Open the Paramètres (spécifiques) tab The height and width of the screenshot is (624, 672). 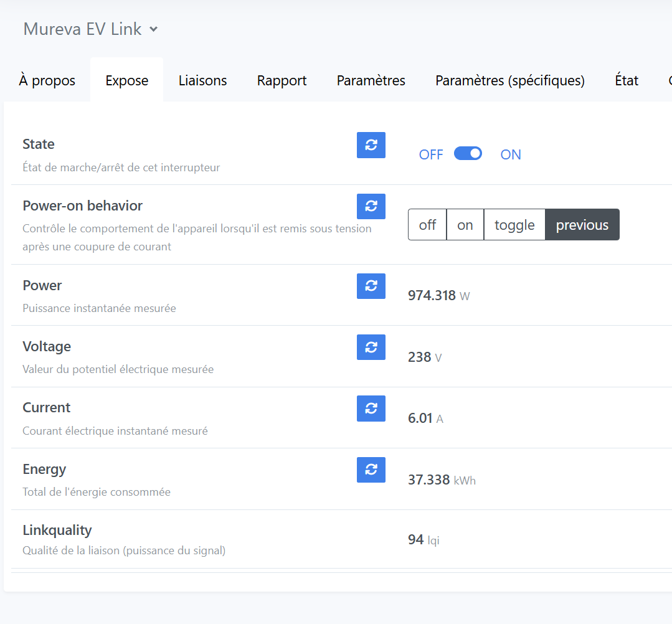[510, 81]
